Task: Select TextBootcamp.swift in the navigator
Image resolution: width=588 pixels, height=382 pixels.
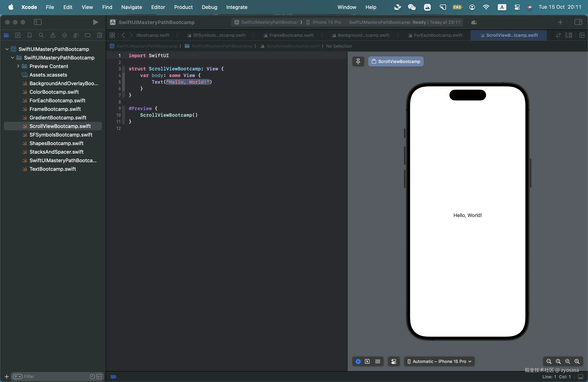Action: click(53, 169)
